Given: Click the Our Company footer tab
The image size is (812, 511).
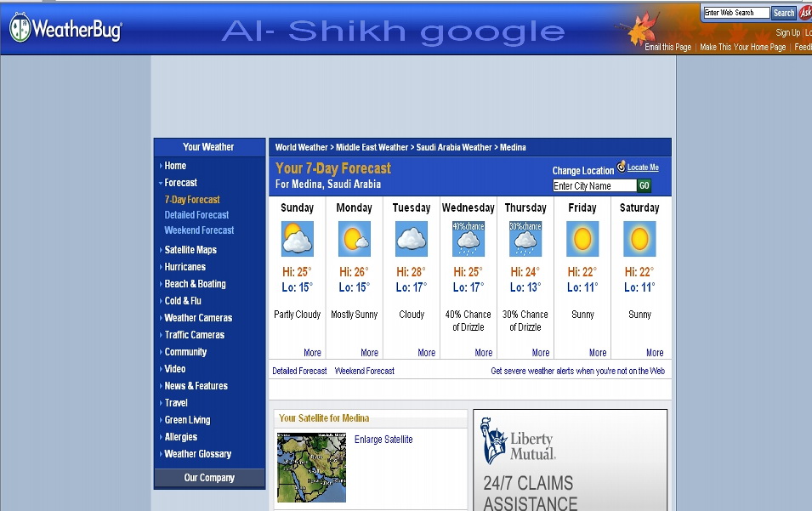Looking at the screenshot, I should tap(209, 478).
